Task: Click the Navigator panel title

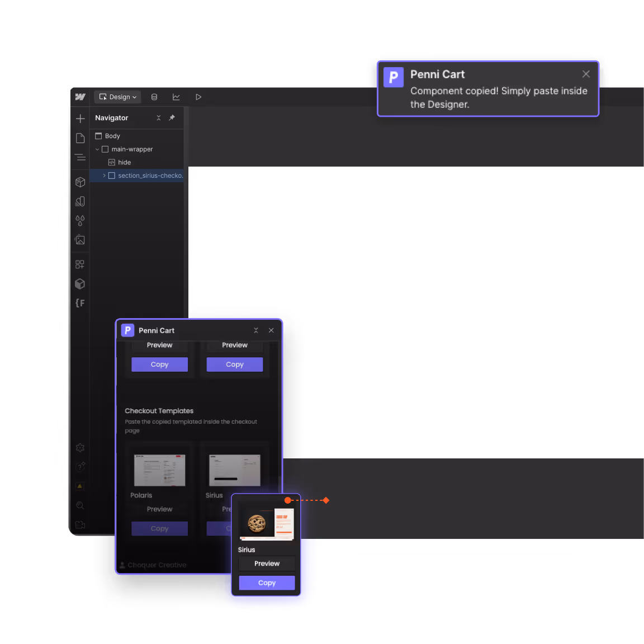Action: (112, 118)
